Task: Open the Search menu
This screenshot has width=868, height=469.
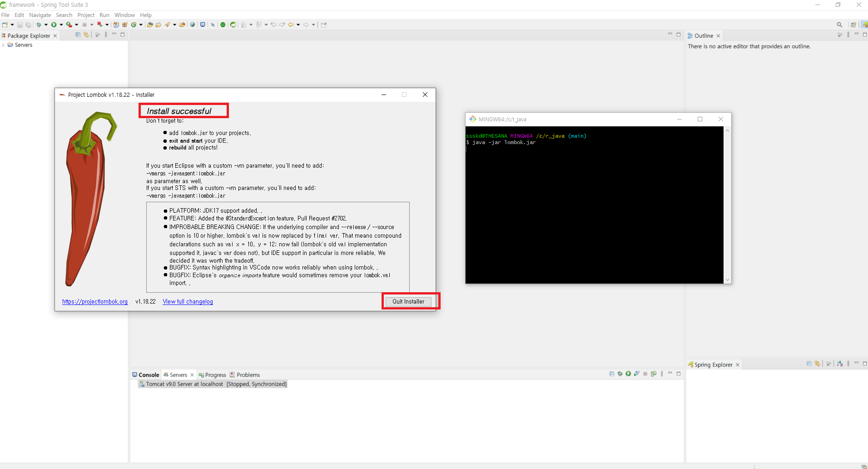Action: point(64,15)
